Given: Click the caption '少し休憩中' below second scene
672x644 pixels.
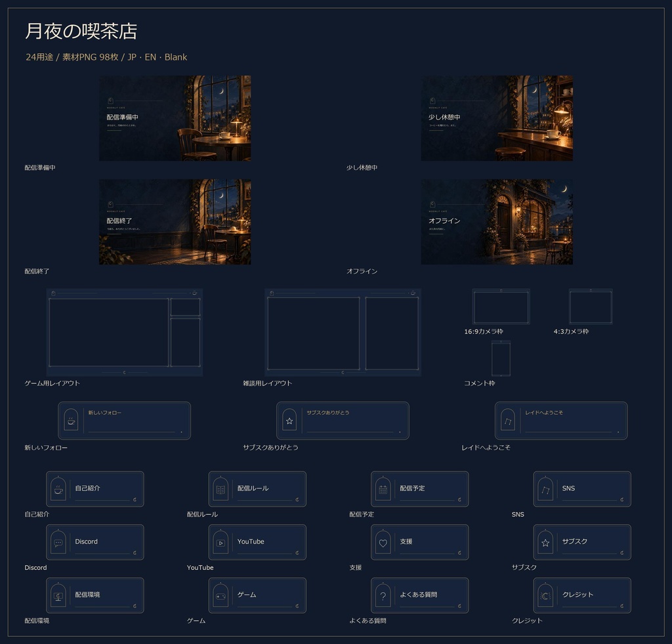Looking at the screenshot, I should (x=362, y=167).
